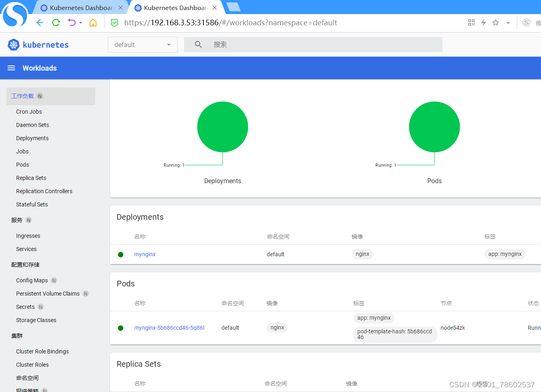
Task: Click the app: mynginx label in Pods
Action: pos(374,318)
